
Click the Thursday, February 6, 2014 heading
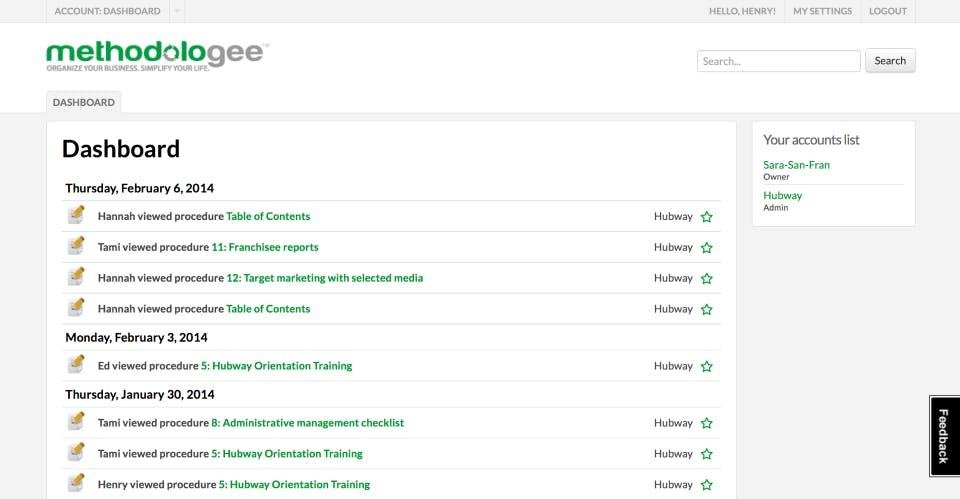point(140,189)
